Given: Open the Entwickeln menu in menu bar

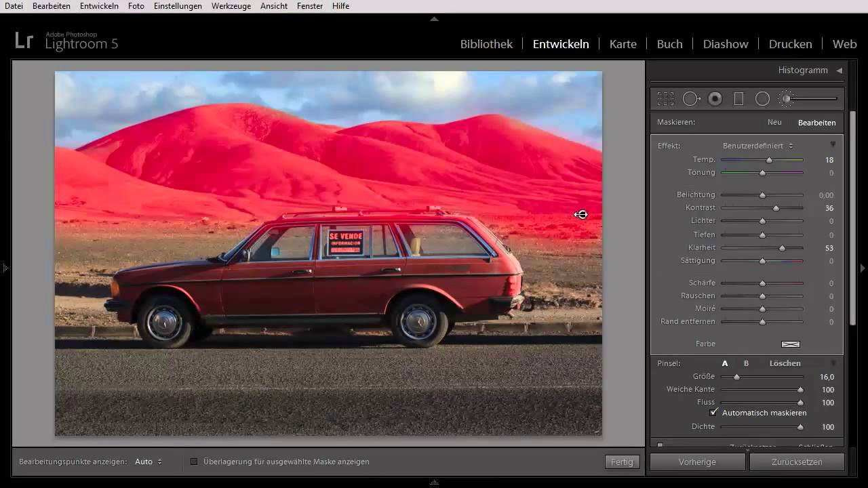Looking at the screenshot, I should click(x=99, y=6).
